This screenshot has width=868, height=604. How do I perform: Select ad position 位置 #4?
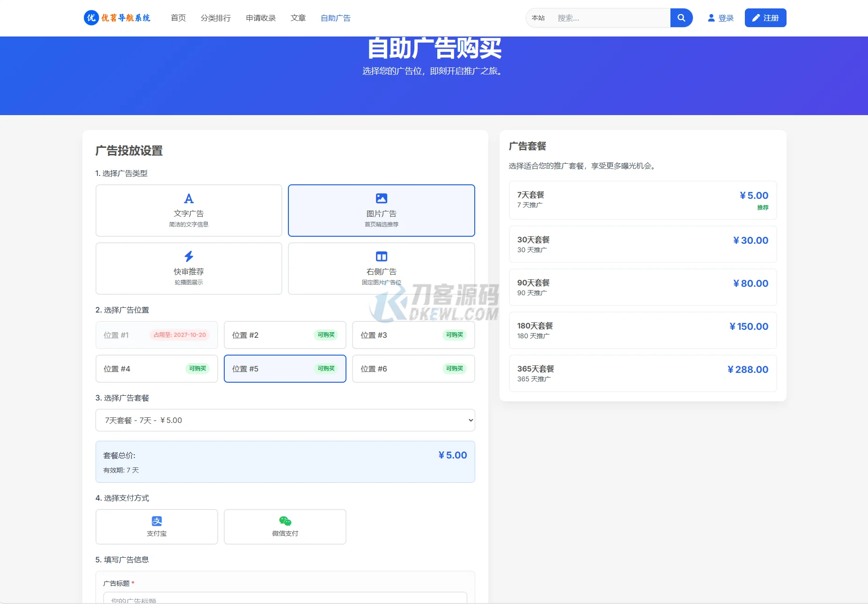pyautogui.click(x=156, y=369)
